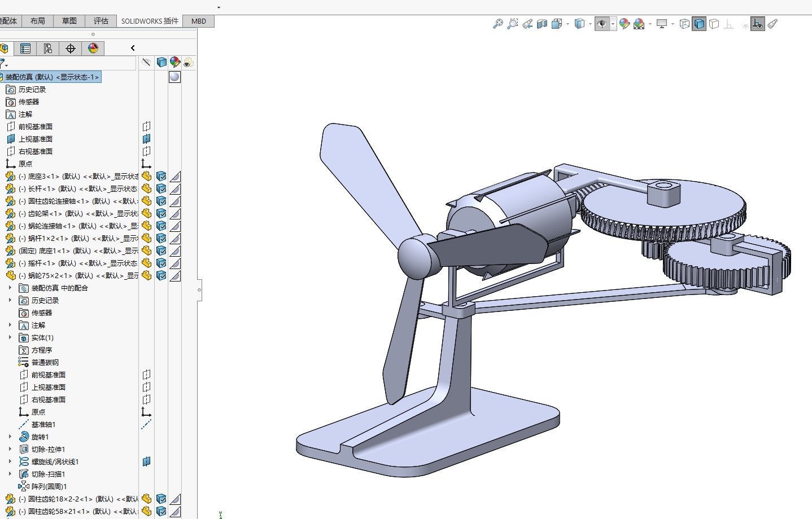Expand the 切除-扫描1 feature
The width and height of the screenshot is (812, 519).
coord(10,474)
